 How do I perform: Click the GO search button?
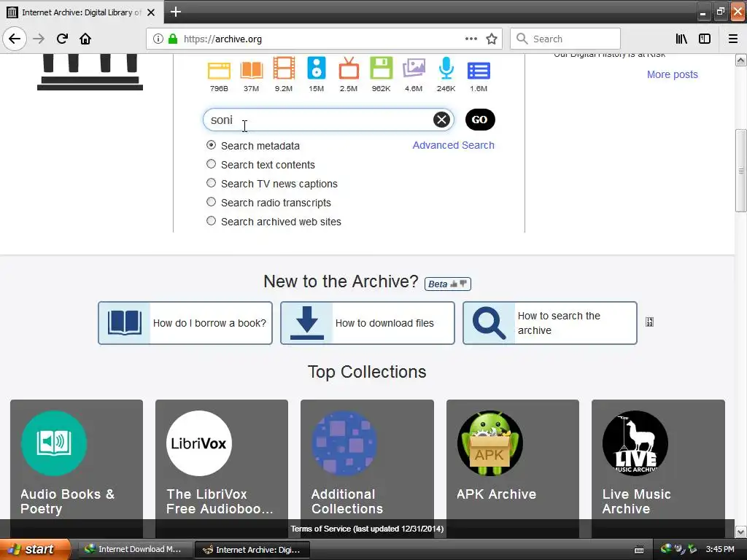(480, 120)
